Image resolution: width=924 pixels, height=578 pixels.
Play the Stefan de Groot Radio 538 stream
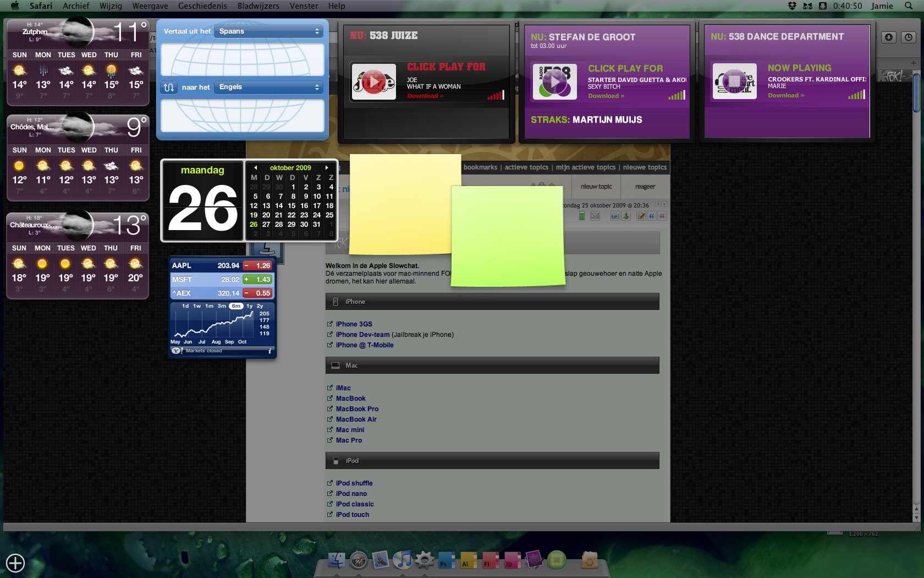pos(554,81)
